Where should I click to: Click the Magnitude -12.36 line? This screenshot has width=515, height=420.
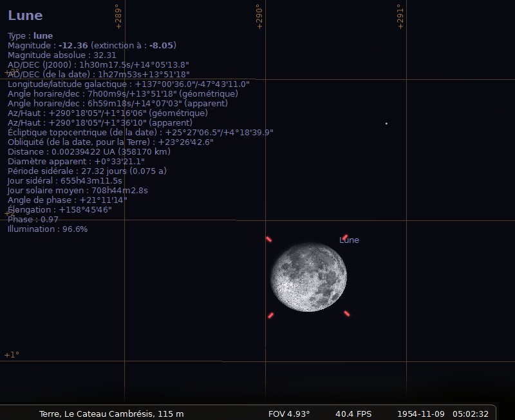coord(92,45)
